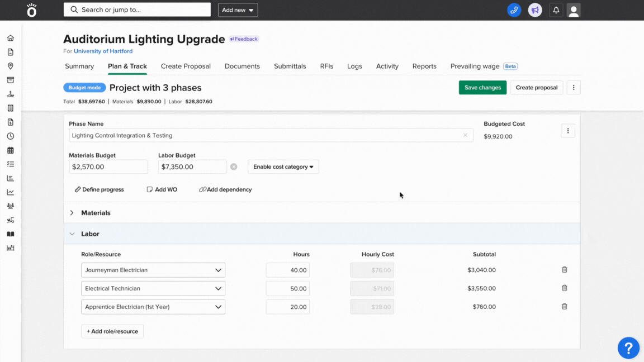Image resolution: width=644 pixels, height=362 pixels.
Task: Clear the Labor Budget value
Action: point(234,166)
